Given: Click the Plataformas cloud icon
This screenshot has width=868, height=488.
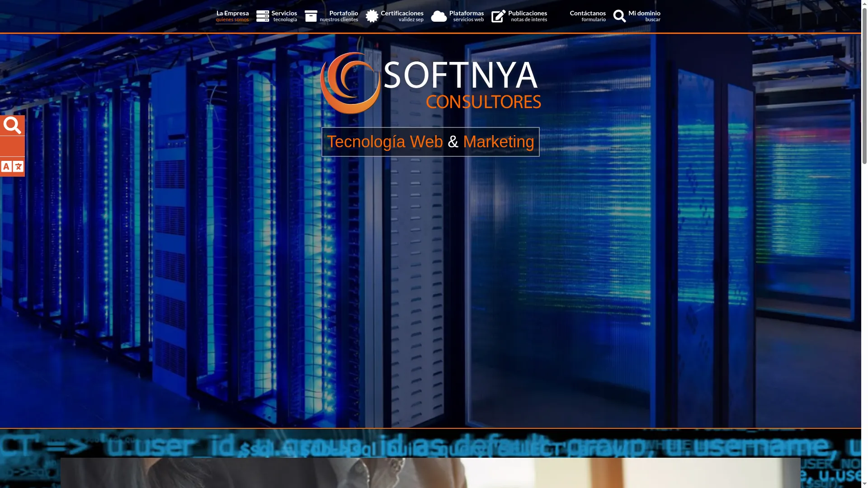Looking at the screenshot, I should pos(439,16).
